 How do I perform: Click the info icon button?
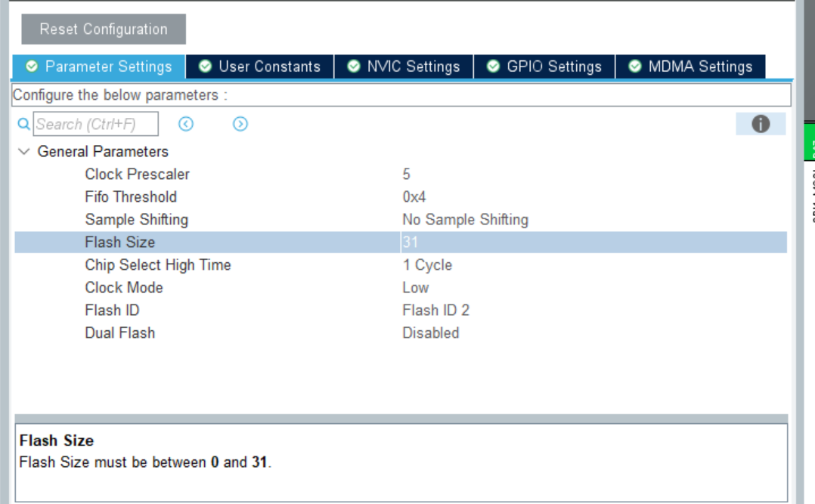[x=760, y=124]
